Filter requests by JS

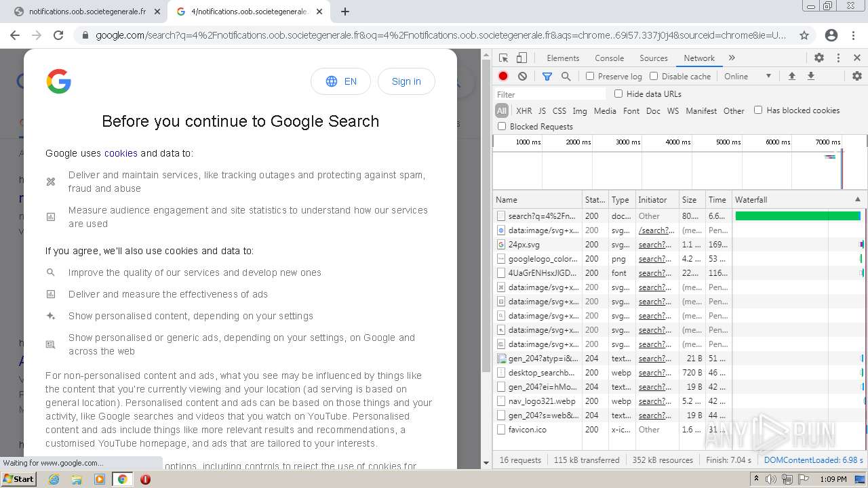pyautogui.click(x=542, y=111)
